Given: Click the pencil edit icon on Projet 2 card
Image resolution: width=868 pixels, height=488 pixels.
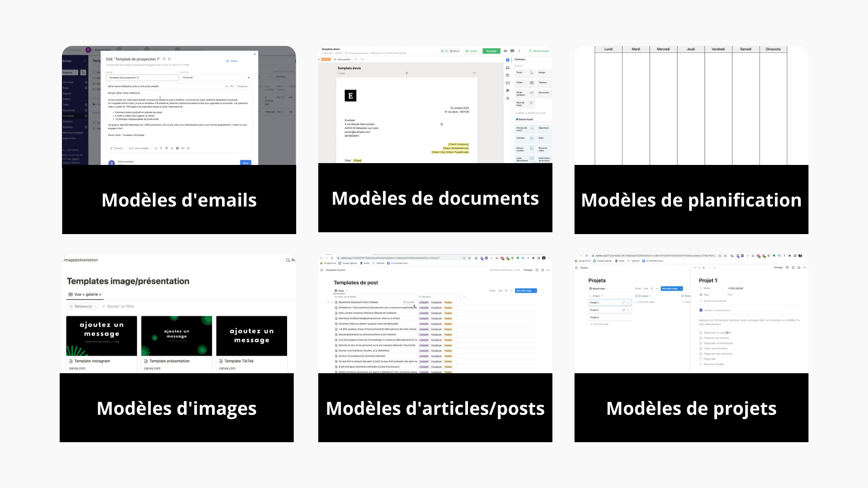Looking at the screenshot, I should click(x=623, y=310).
